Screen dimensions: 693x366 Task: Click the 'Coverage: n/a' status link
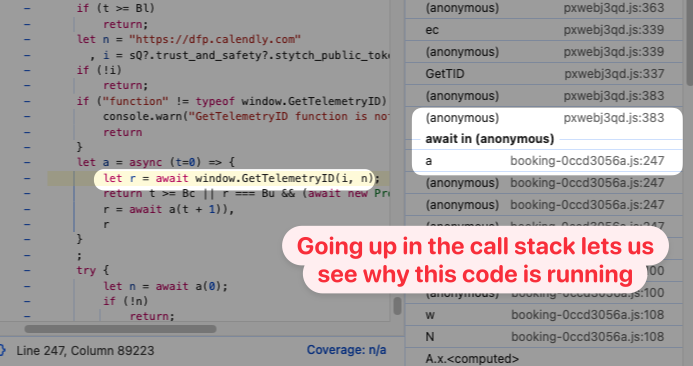(346, 350)
